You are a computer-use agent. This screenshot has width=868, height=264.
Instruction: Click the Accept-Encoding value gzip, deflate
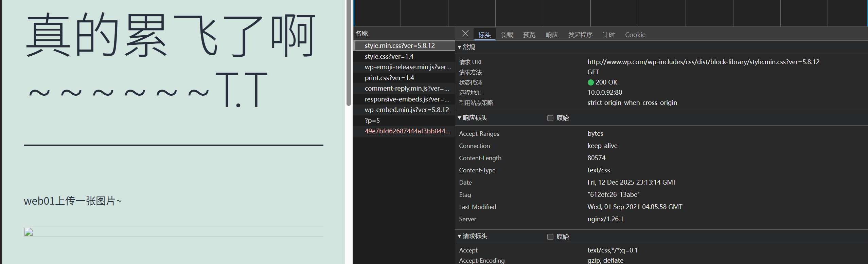tap(605, 260)
